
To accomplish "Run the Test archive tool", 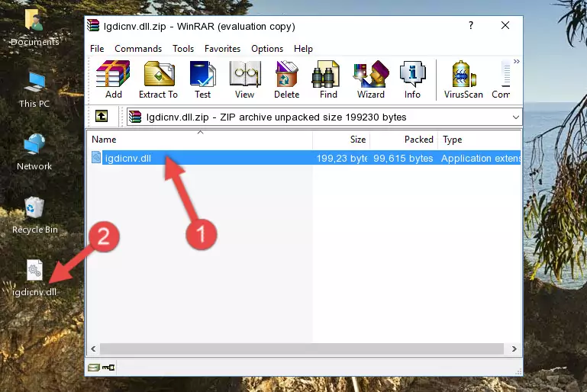I will point(202,79).
